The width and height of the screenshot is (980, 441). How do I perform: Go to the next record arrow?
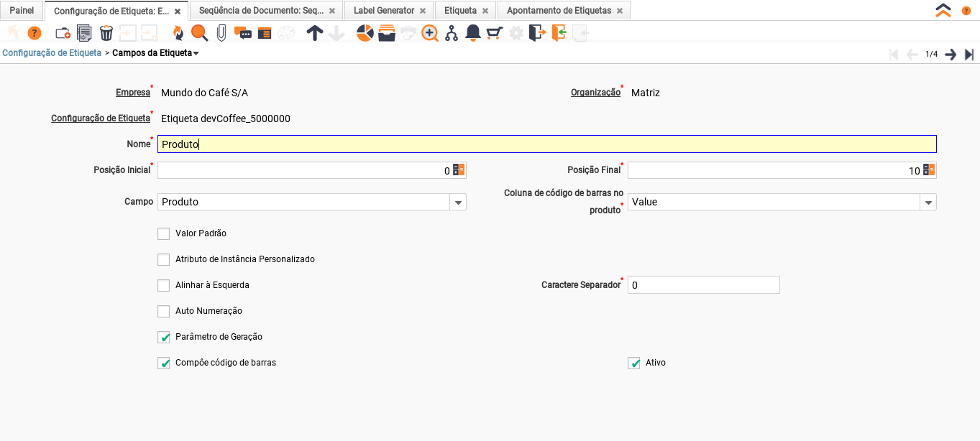(951, 55)
